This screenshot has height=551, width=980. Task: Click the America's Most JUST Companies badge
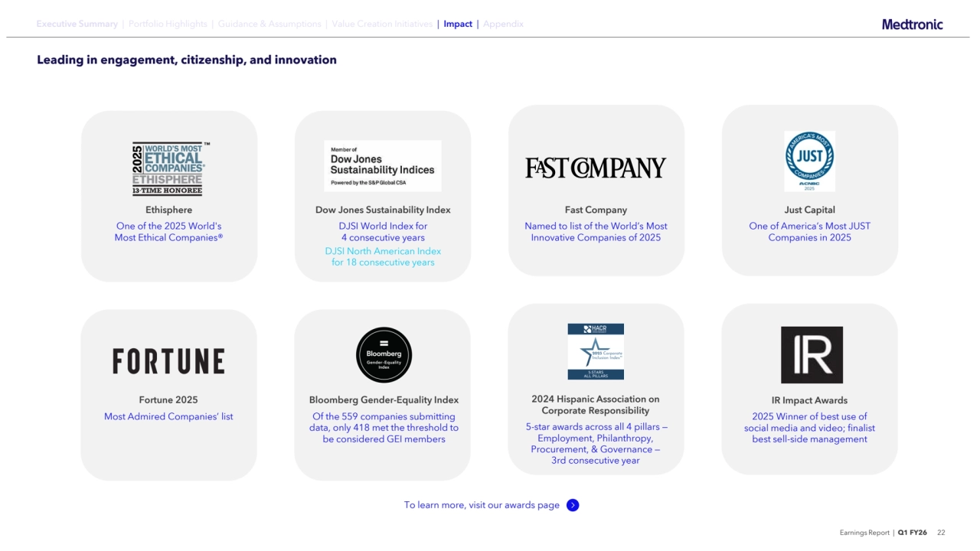click(x=809, y=161)
